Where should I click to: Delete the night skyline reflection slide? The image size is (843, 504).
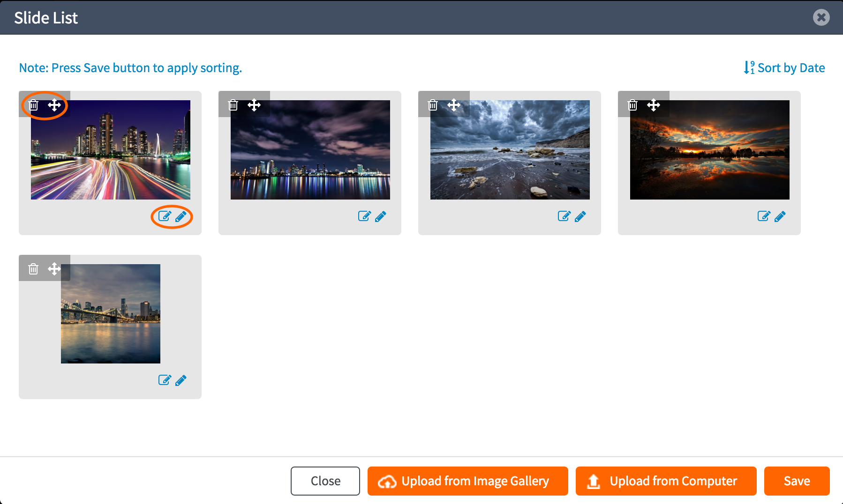pos(233,105)
